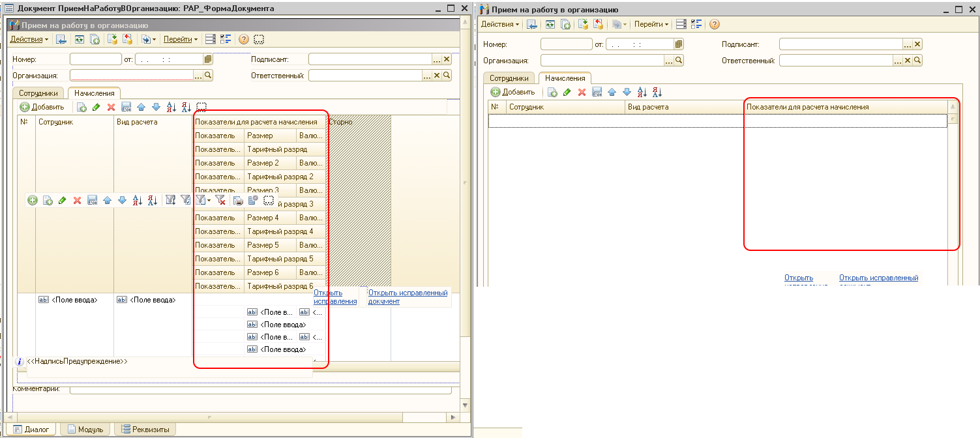Click the Вид расчета column header in the right table
The image size is (980, 438).
tap(684, 107)
